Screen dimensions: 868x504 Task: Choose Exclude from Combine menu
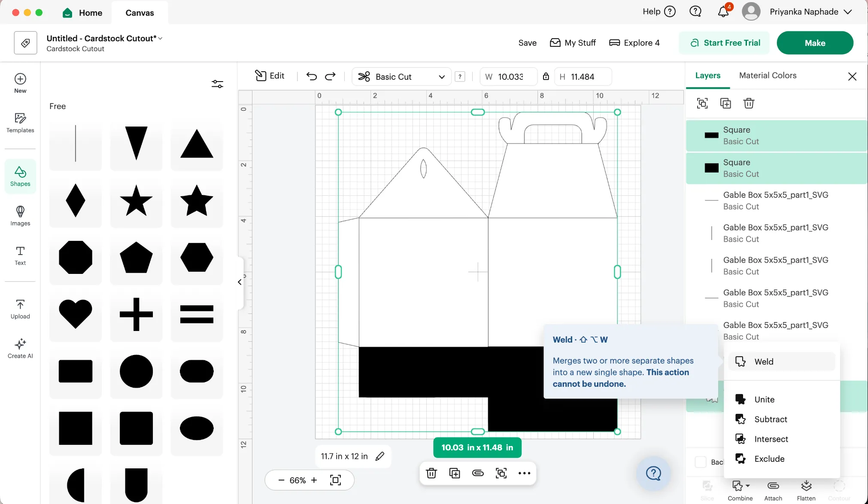782,458
